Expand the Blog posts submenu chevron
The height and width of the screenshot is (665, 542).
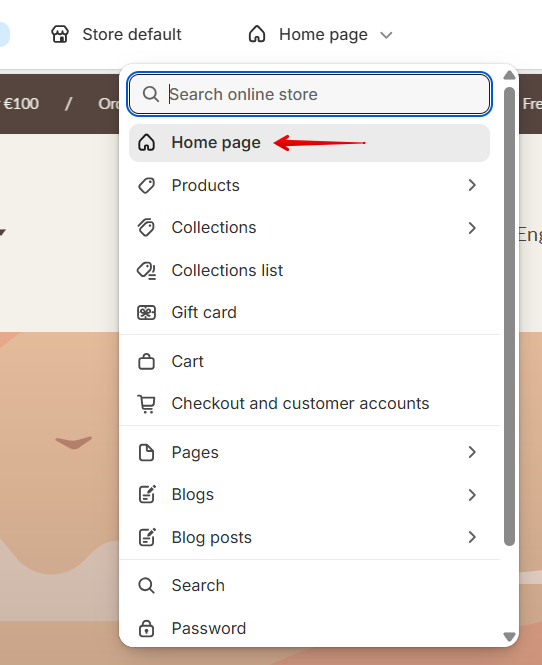click(472, 537)
